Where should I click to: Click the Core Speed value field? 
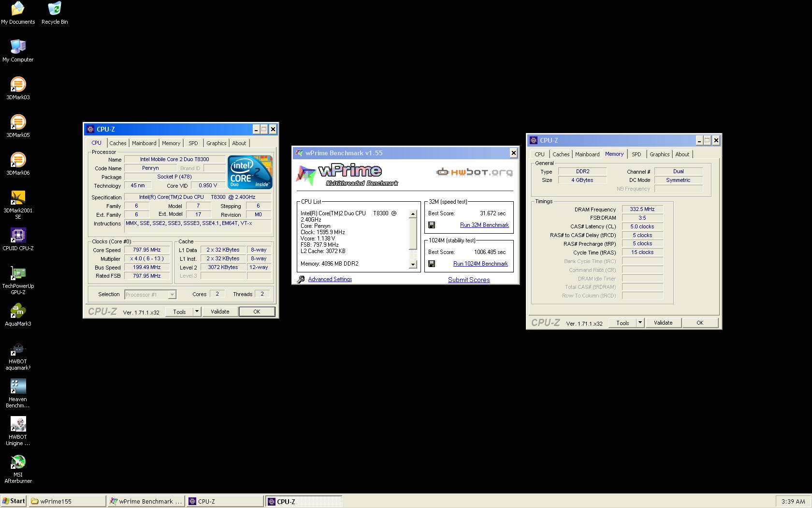(147, 250)
